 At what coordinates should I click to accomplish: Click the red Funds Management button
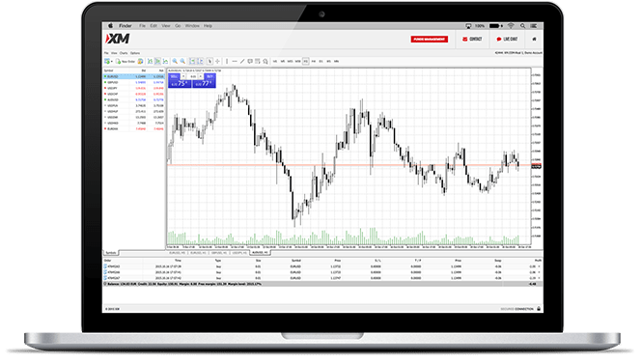click(x=429, y=40)
